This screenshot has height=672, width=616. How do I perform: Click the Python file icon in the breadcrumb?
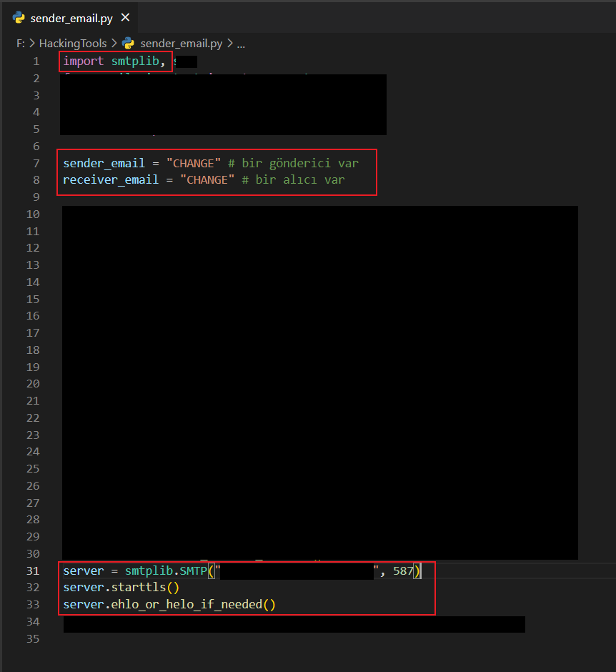(129, 44)
